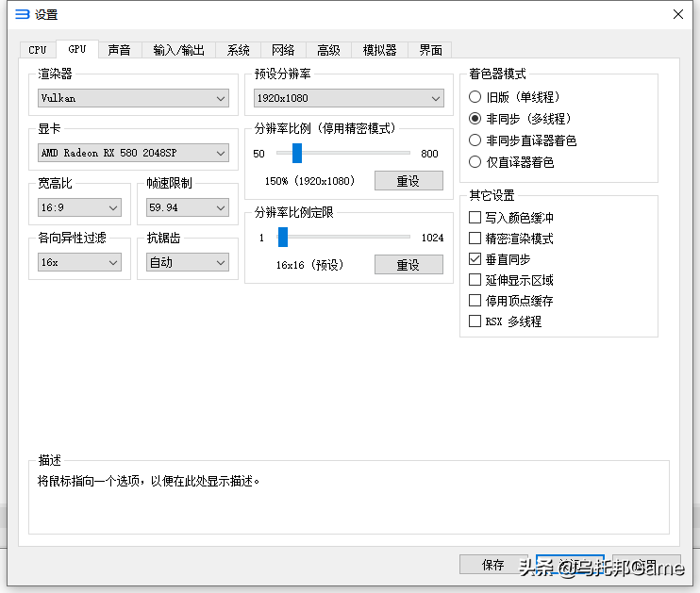
Task: Click the 保存 button
Action: [492, 565]
